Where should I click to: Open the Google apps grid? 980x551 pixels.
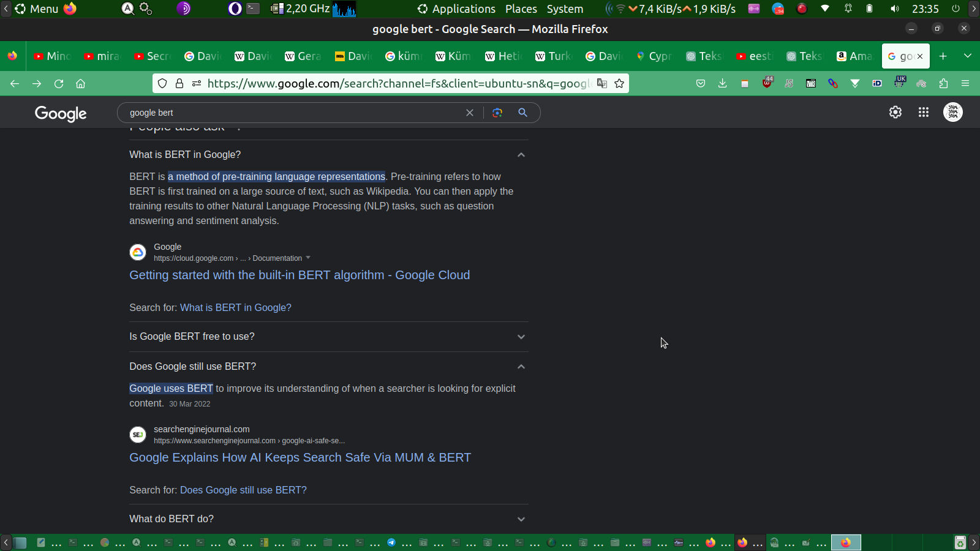coord(924,112)
